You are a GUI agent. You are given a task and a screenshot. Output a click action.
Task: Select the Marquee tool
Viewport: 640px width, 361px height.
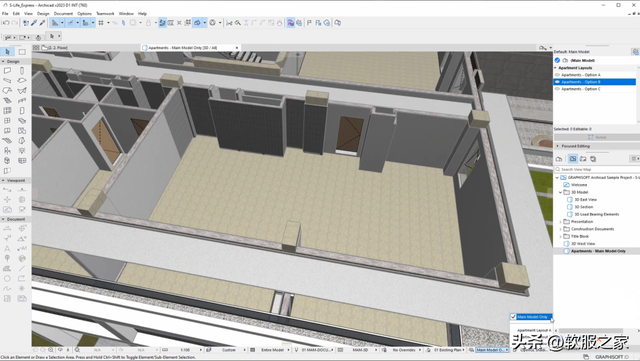coord(22,52)
